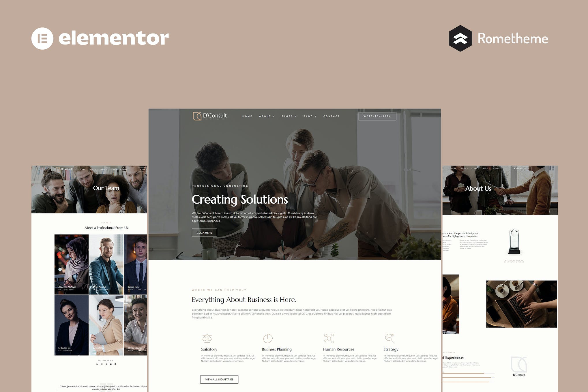Expand the Pages dropdown menu
This screenshot has height=392, width=588.
tap(289, 116)
